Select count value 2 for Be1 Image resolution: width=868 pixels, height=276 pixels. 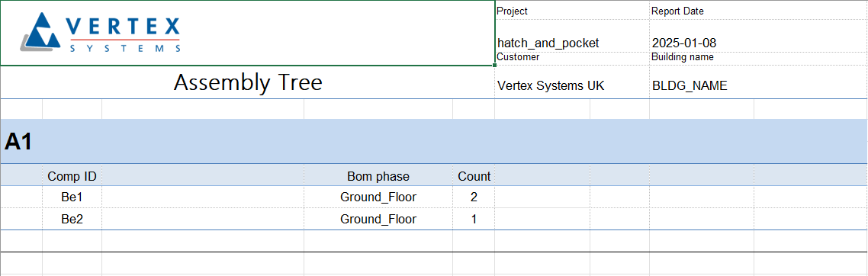474,197
